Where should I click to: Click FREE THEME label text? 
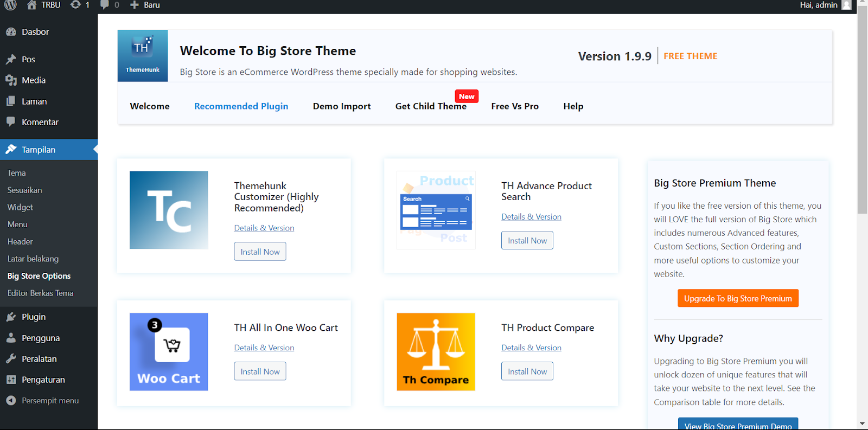(690, 56)
